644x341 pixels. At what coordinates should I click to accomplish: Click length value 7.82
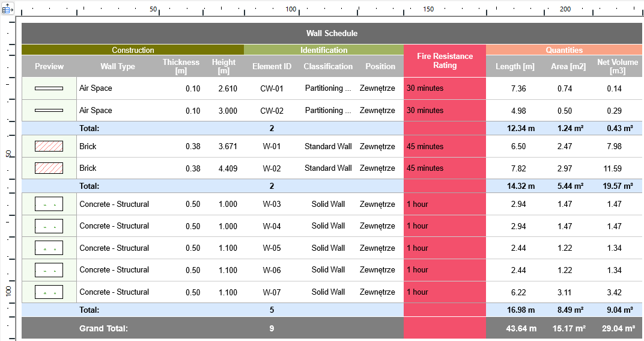[518, 168]
